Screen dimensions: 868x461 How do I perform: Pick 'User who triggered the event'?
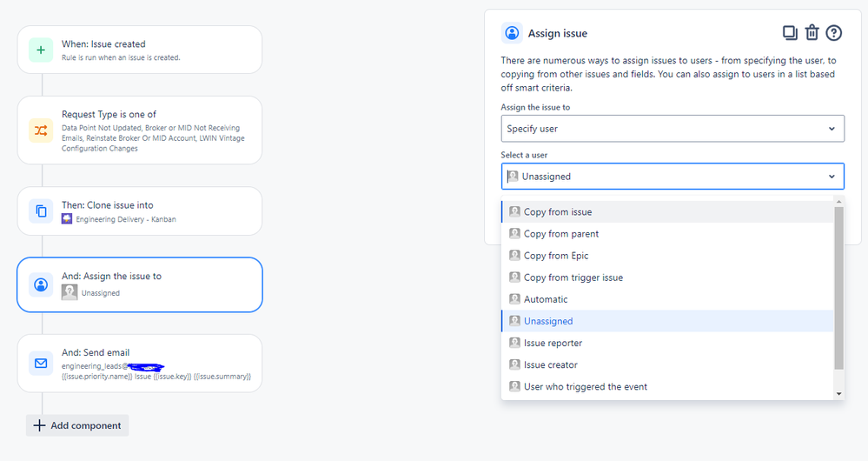pos(667,387)
